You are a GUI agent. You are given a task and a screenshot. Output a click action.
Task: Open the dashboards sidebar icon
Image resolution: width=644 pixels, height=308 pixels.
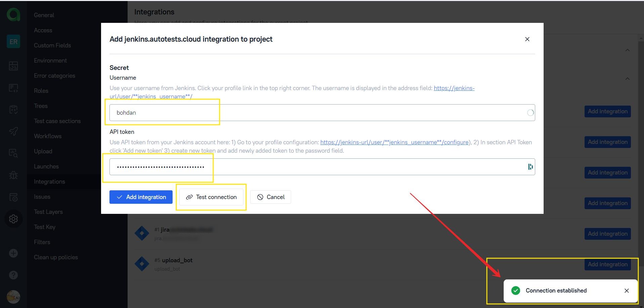pyautogui.click(x=13, y=66)
